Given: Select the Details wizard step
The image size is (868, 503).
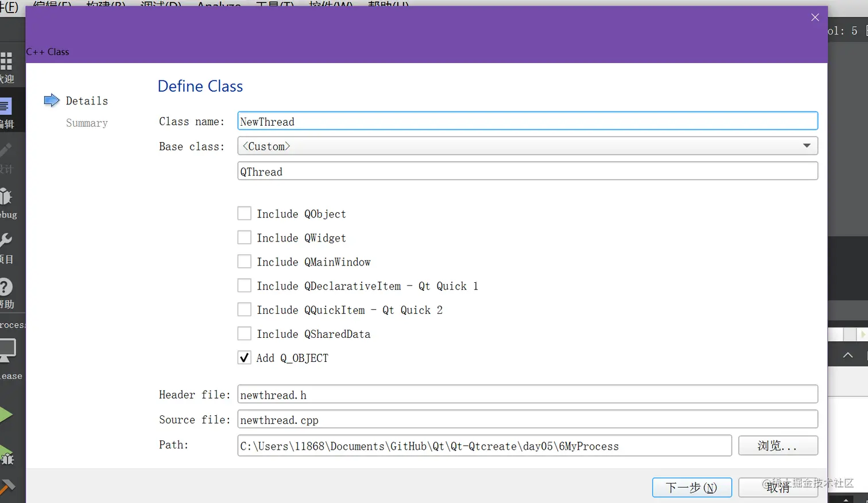Looking at the screenshot, I should (x=87, y=101).
